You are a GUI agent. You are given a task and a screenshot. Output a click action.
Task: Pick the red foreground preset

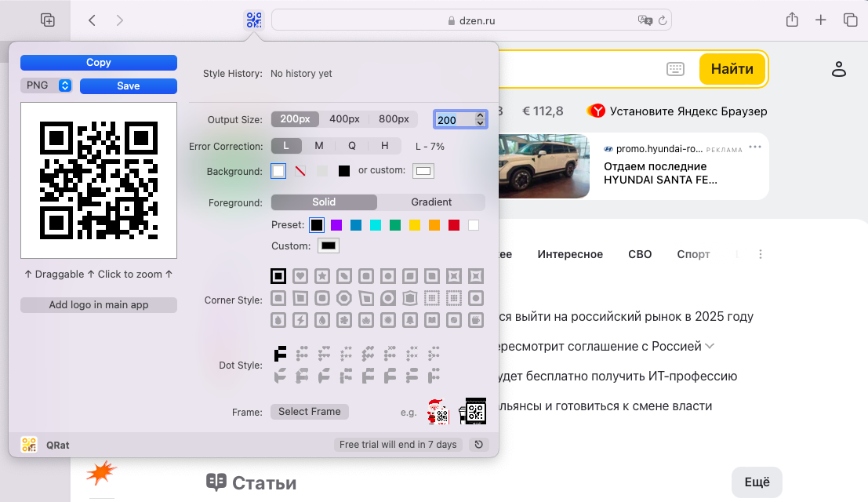[x=454, y=225]
